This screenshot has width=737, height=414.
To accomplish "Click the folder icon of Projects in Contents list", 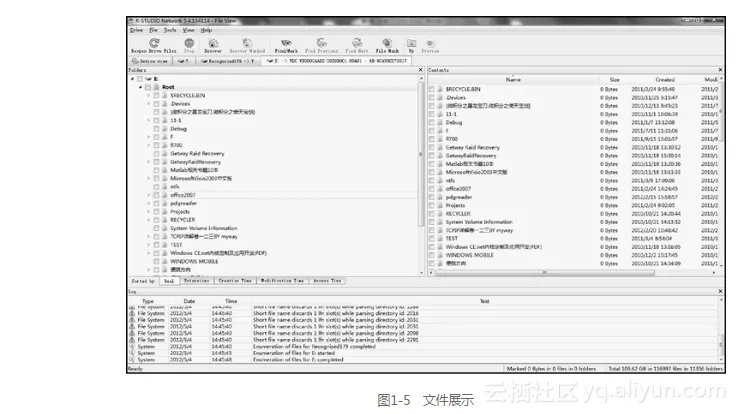I will (440, 205).
